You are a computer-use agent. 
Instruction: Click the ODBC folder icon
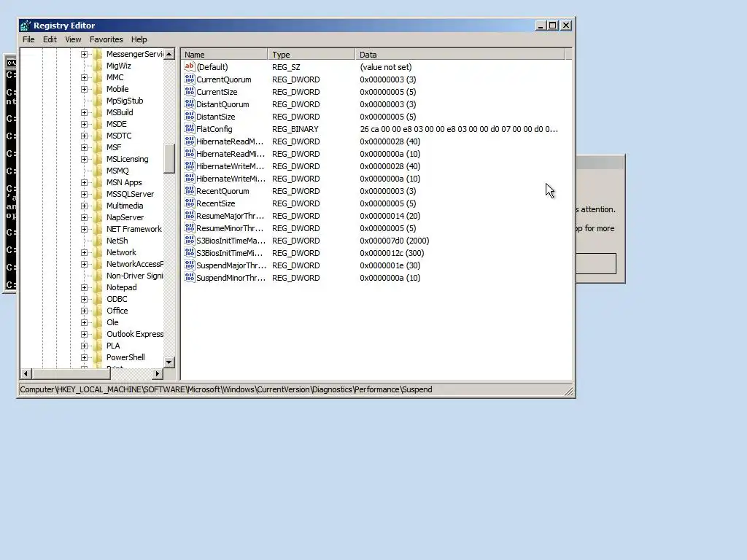[x=98, y=299]
